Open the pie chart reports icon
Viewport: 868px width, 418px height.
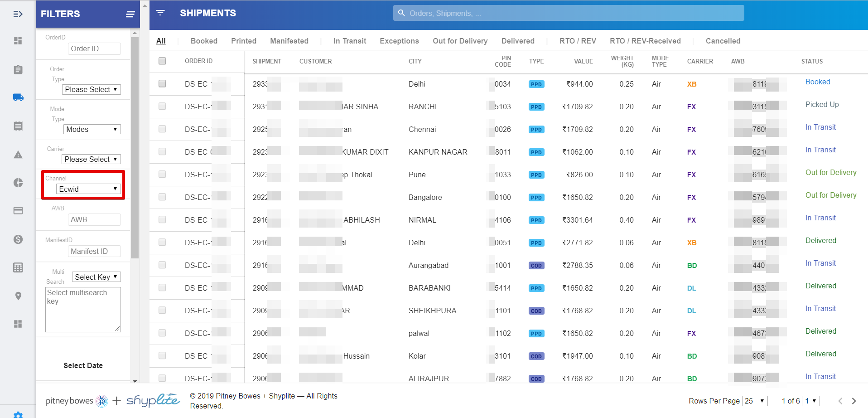(18, 183)
